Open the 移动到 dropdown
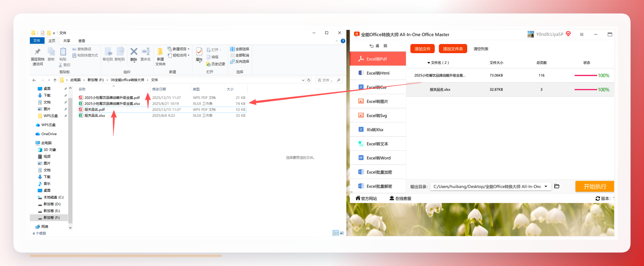The image size is (644, 266). pyautogui.click(x=108, y=61)
